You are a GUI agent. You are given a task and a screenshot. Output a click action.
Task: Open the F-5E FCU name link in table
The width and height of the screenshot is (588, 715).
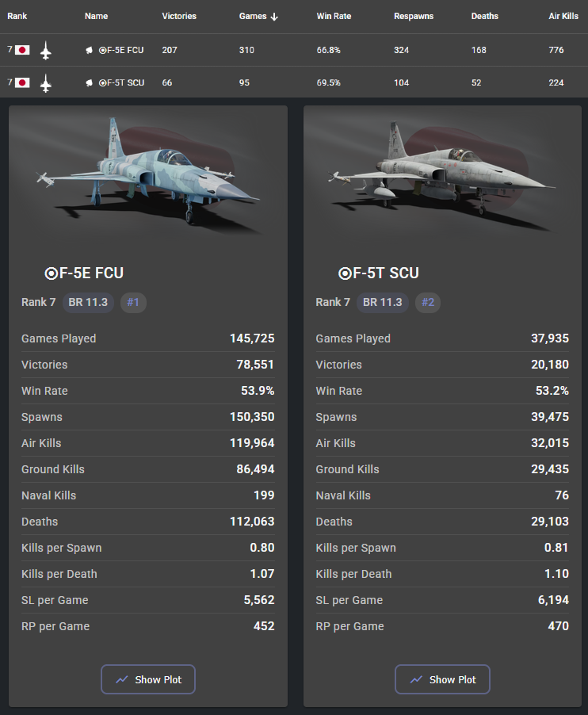(x=121, y=50)
